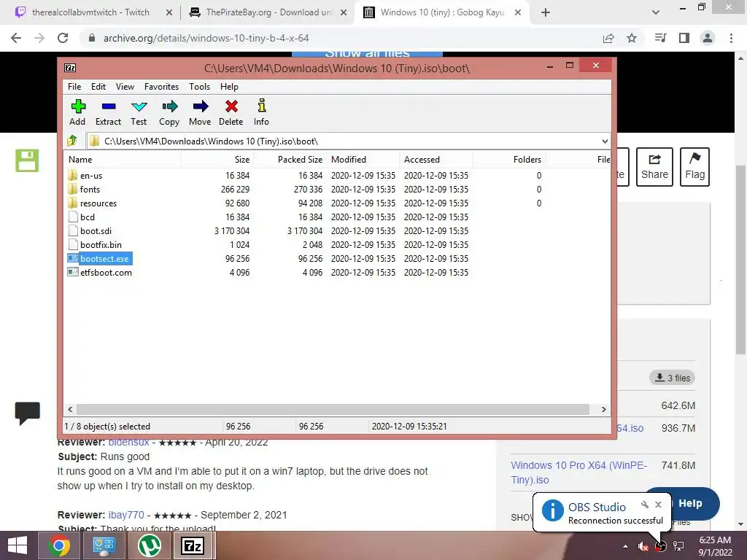Click the network tray icon

point(678,546)
